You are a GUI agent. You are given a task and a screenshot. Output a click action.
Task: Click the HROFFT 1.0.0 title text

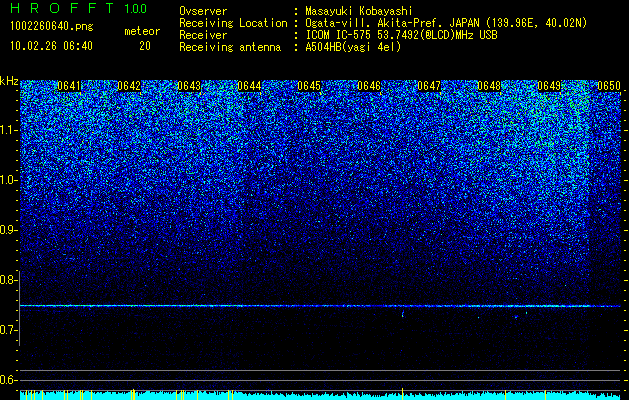79,8
